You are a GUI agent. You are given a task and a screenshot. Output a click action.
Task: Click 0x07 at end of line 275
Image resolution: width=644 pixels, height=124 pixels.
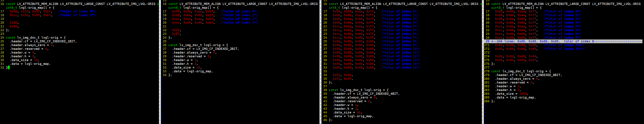[x=532, y=60]
